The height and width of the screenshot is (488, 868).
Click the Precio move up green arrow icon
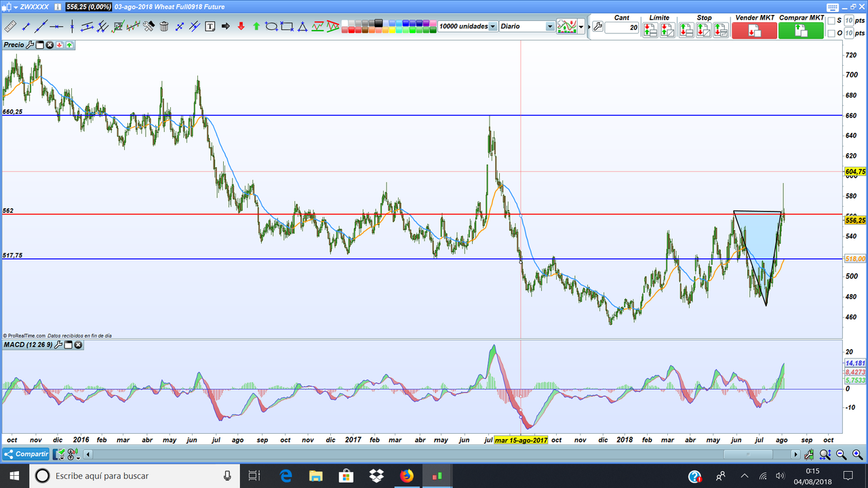pyautogui.click(x=69, y=45)
